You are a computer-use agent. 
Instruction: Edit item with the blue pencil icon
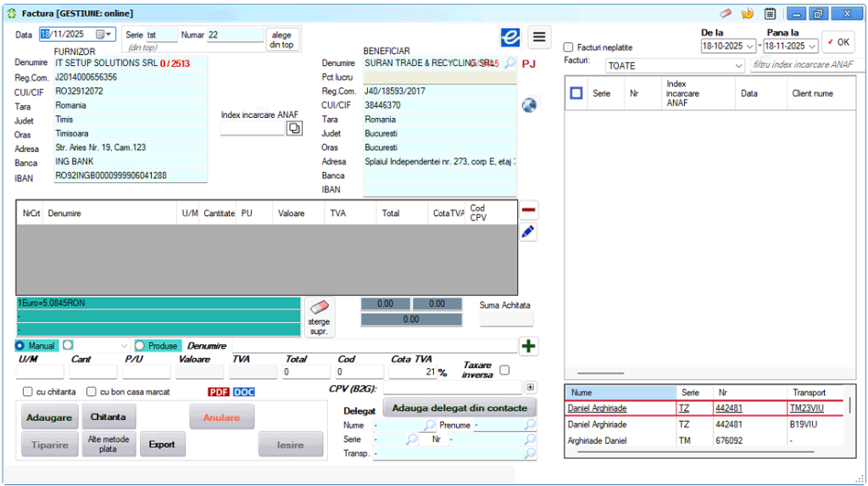[x=528, y=232]
